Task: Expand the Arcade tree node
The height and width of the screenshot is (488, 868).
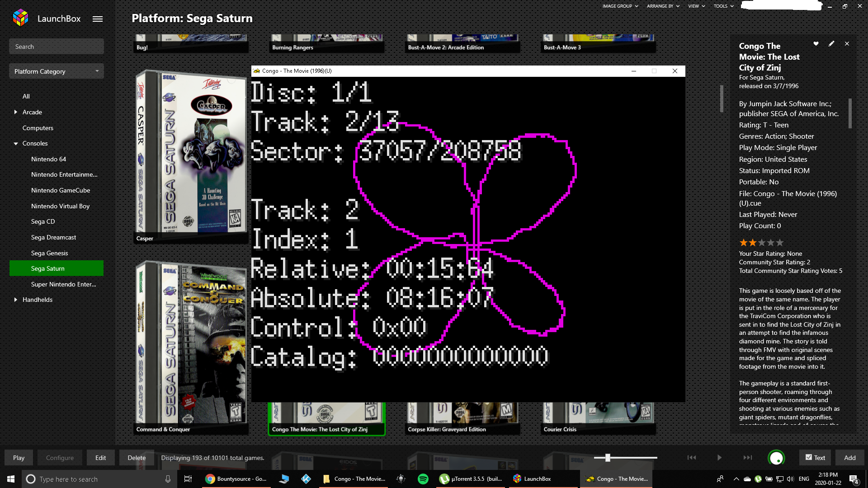Action: pyautogui.click(x=16, y=112)
